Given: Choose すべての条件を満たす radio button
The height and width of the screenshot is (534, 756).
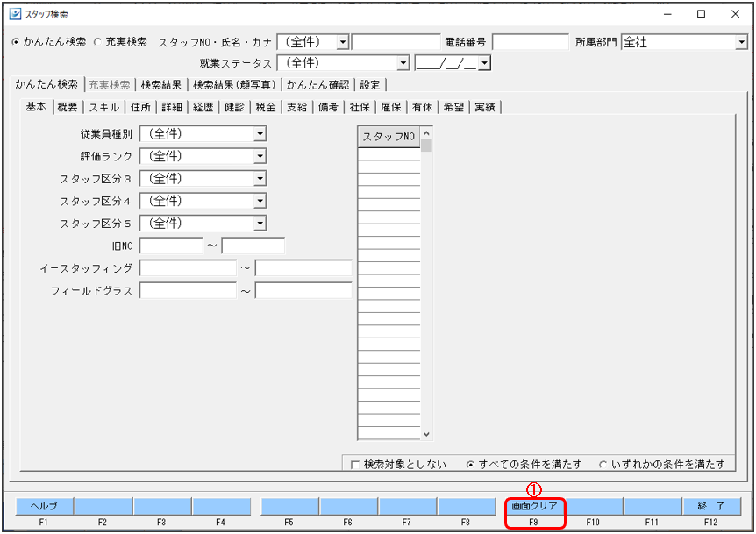Looking at the screenshot, I should coord(470,465).
